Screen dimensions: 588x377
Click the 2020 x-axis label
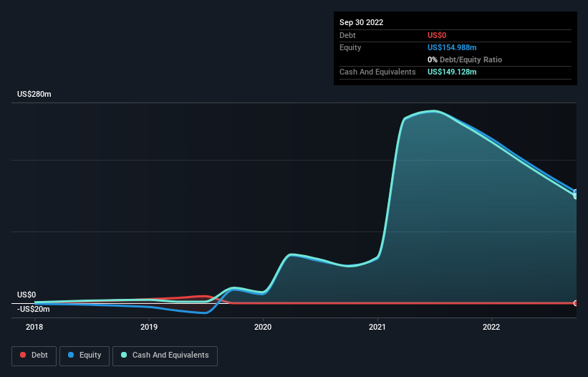click(x=263, y=327)
